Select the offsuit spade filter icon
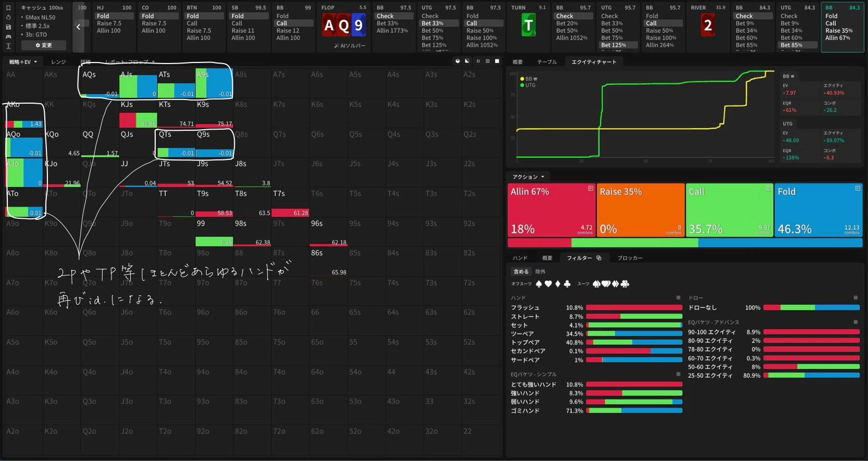 point(539,284)
